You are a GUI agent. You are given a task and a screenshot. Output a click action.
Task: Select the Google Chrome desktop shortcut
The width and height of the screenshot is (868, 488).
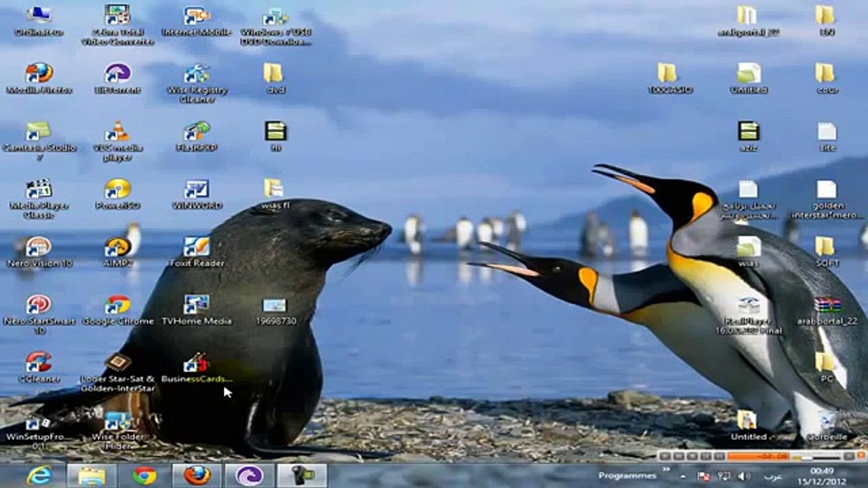click(x=117, y=305)
